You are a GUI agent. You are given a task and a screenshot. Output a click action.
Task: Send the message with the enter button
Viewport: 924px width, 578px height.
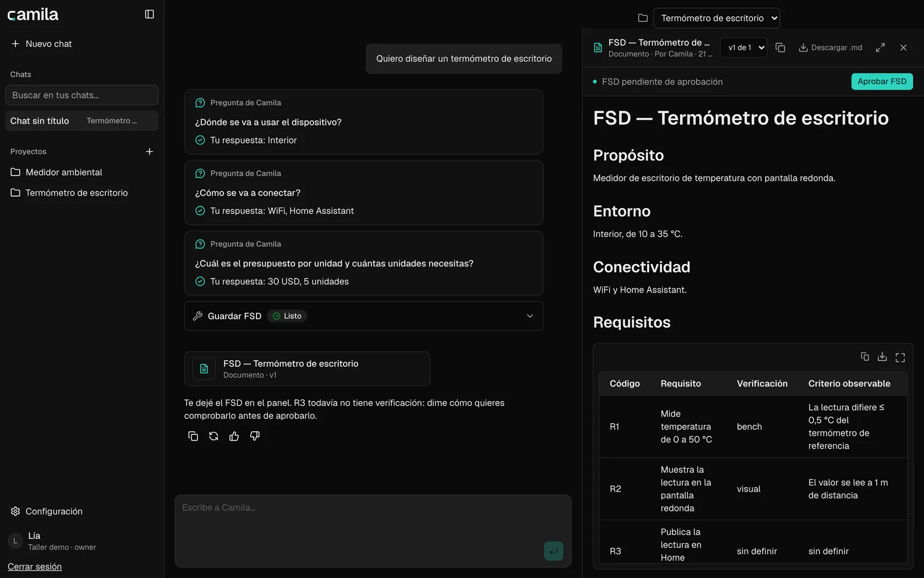[x=553, y=551]
